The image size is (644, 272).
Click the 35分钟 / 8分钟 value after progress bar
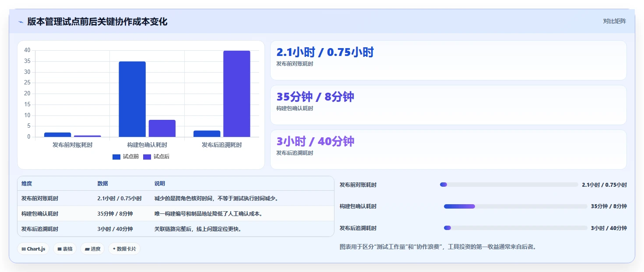[609, 206]
